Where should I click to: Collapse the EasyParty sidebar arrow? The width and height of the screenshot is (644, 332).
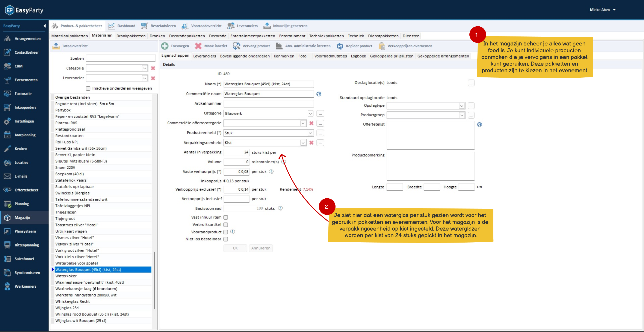point(44,26)
